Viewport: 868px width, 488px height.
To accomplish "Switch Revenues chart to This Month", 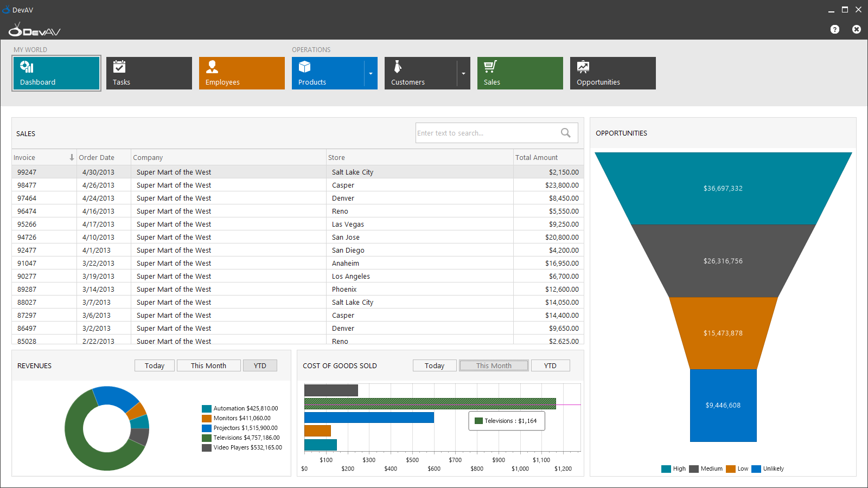I will tap(208, 365).
